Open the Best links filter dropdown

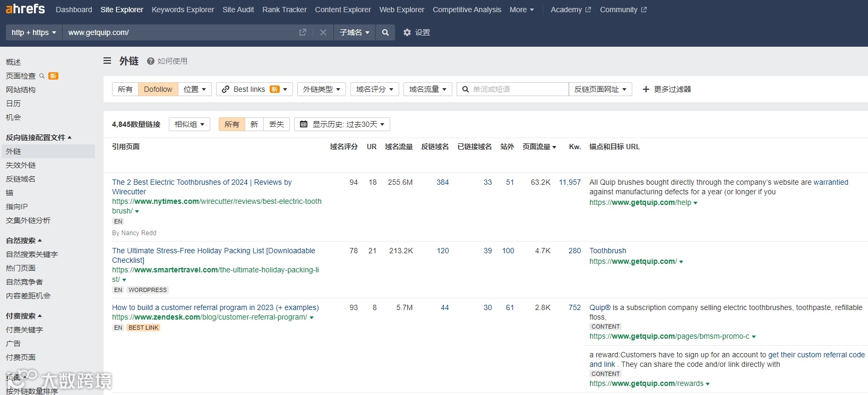pos(254,89)
